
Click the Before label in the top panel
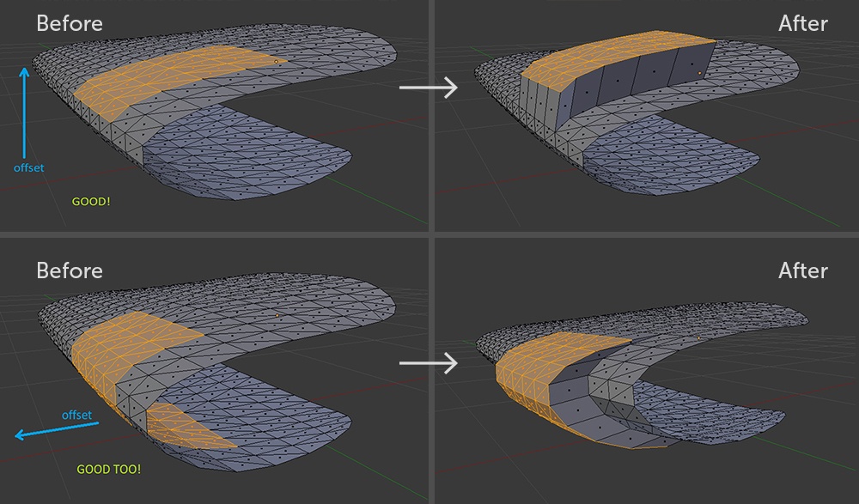coord(70,24)
